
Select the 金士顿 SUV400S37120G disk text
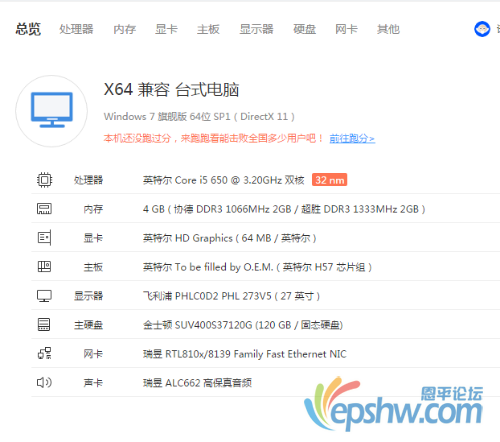[x=243, y=325]
